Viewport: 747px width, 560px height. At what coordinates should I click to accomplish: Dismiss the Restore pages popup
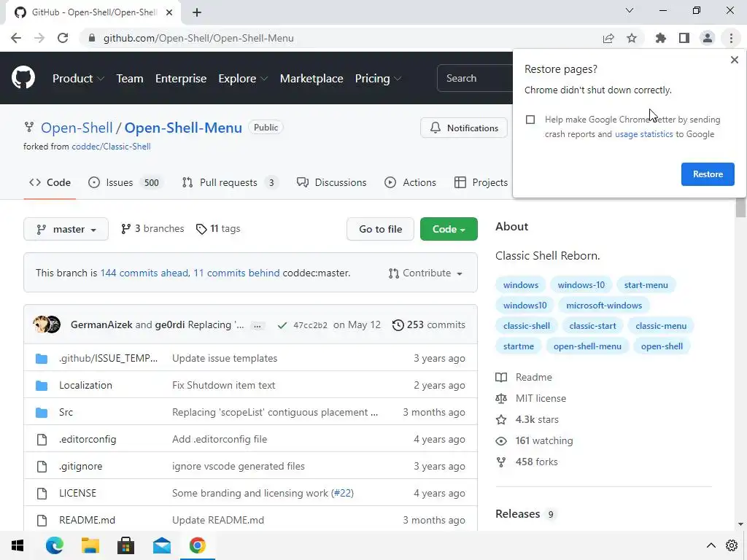[x=734, y=60]
